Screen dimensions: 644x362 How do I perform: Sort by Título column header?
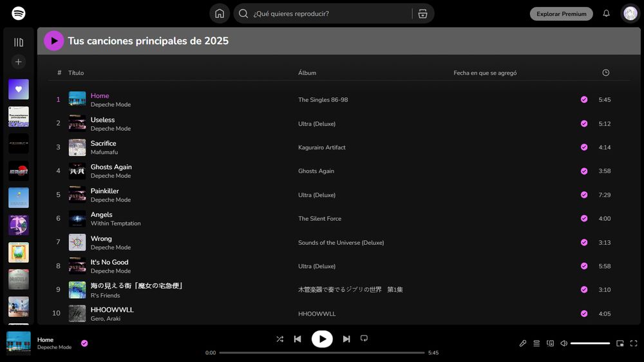[76, 73]
